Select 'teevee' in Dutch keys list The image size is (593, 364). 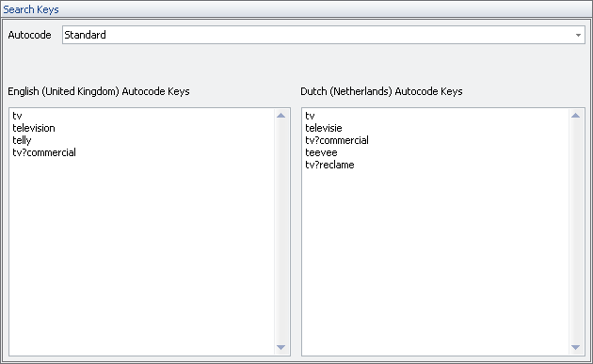point(322,152)
